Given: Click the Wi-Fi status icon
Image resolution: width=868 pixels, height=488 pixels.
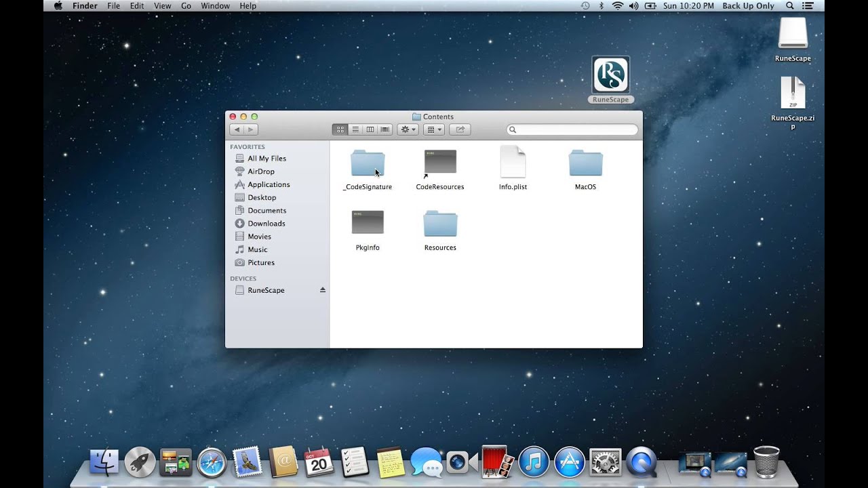Looking at the screenshot, I should [x=618, y=5].
